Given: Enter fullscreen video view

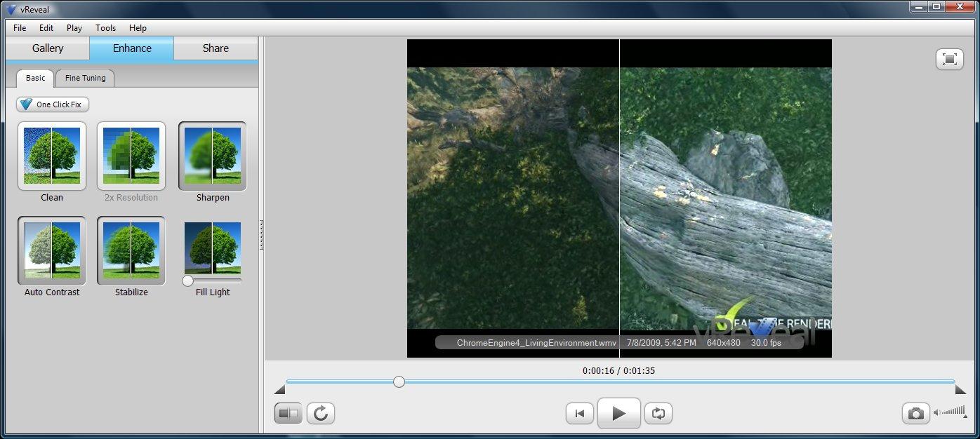Looking at the screenshot, I should 950,59.
